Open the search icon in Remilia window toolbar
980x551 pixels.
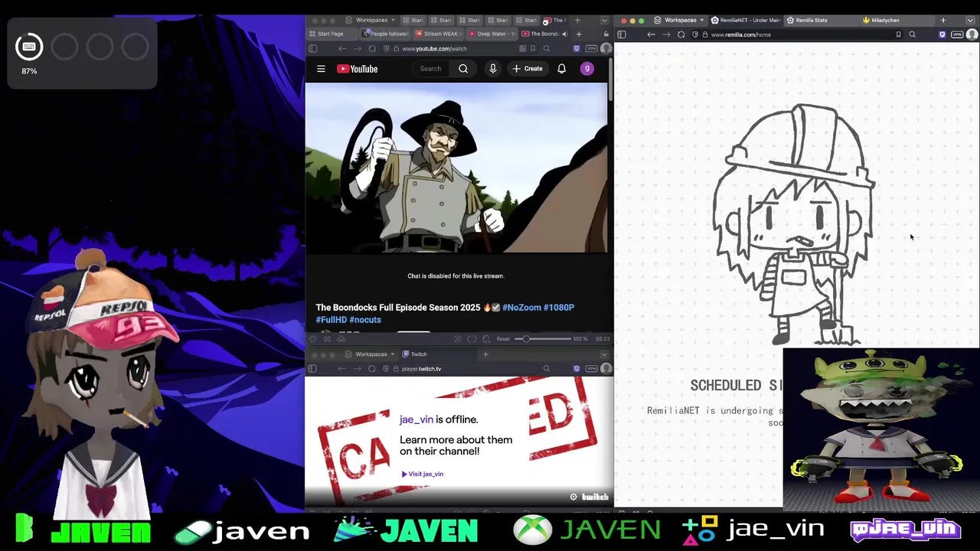click(913, 34)
